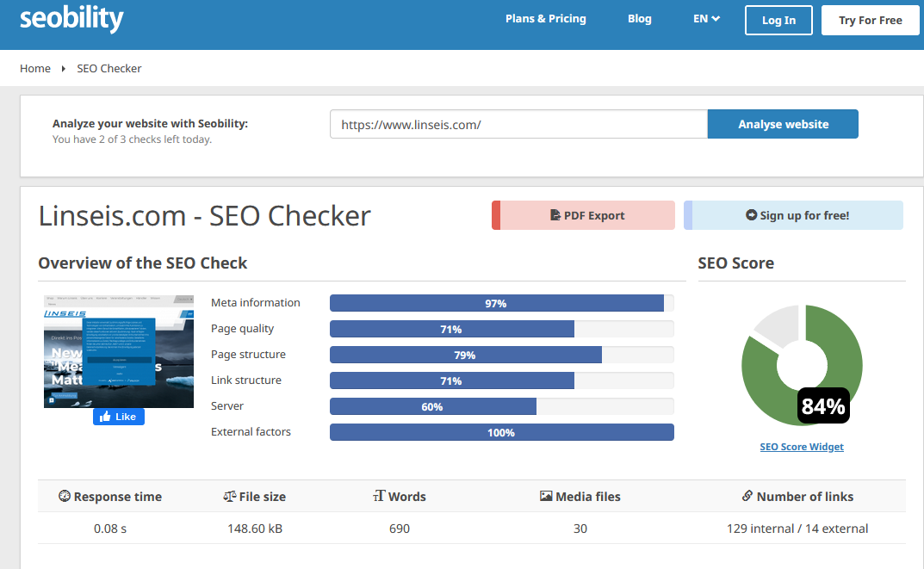Click the Number of links chain icon

pos(747,496)
